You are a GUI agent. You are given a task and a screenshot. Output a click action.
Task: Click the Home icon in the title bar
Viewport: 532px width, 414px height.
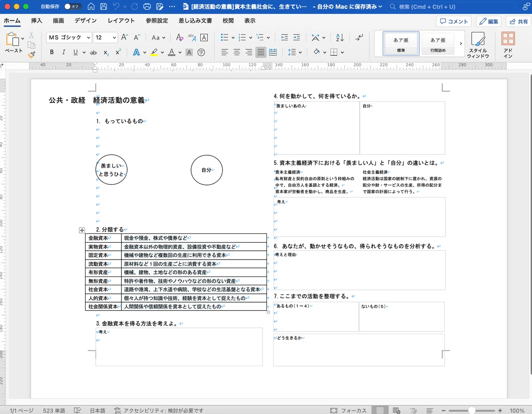click(x=91, y=7)
